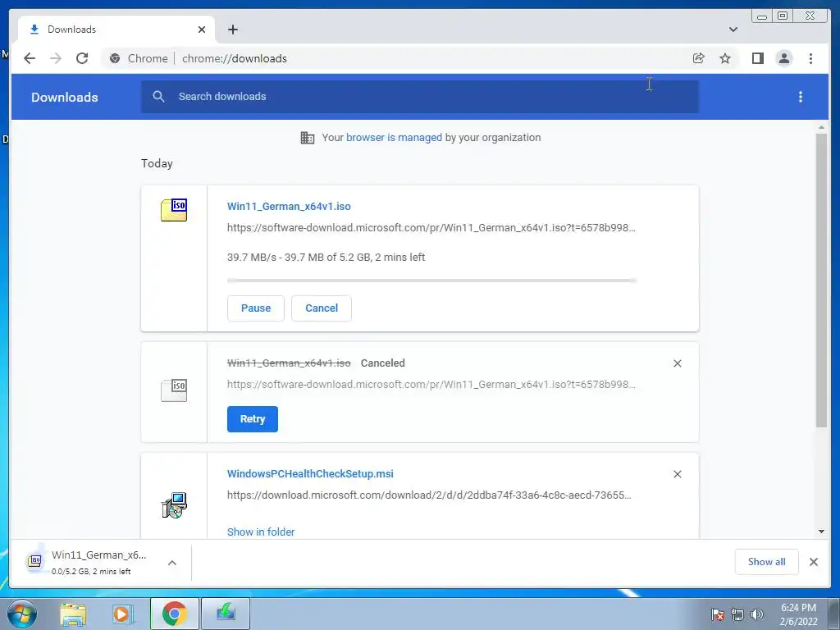840x630 pixels.
Task: Select the chrome://downloads address text
Action: [x=234, y=58]
